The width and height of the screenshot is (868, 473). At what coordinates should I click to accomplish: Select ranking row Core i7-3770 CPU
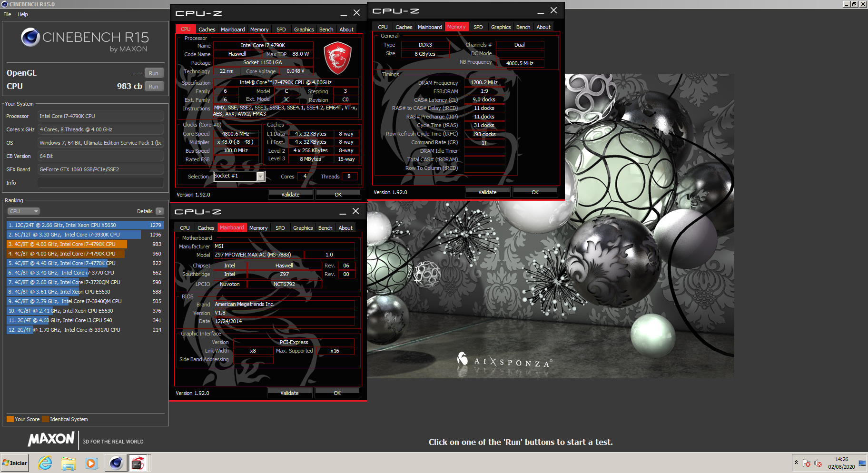tap(85, 273)
